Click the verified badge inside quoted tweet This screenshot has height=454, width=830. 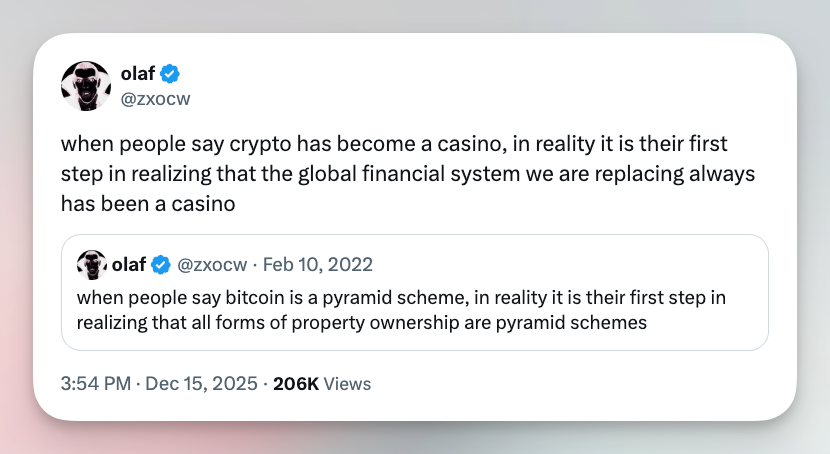click(161, 265)
